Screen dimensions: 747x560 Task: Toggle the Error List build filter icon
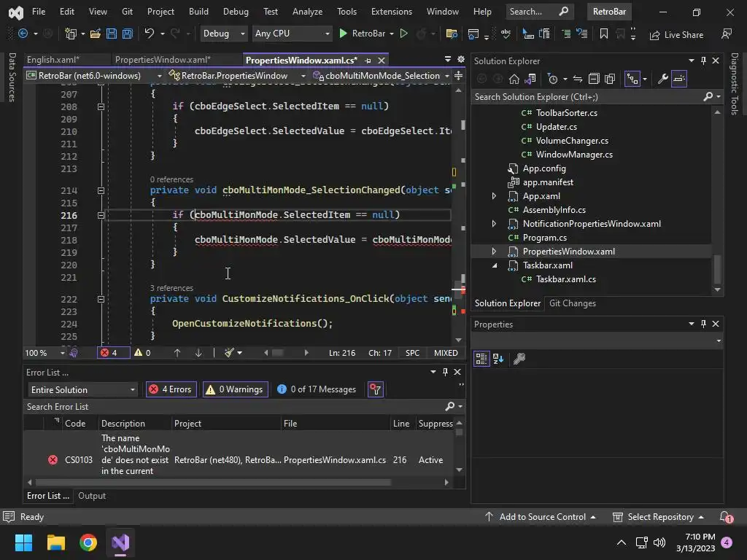coord(376,389)
